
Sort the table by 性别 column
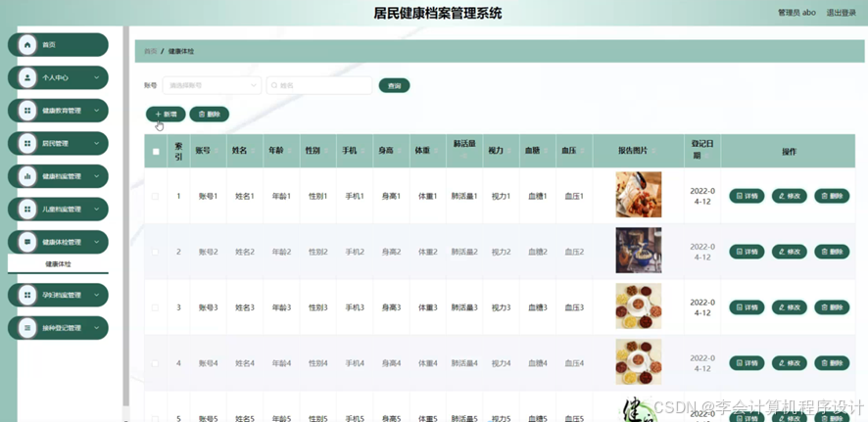[326, 151]
